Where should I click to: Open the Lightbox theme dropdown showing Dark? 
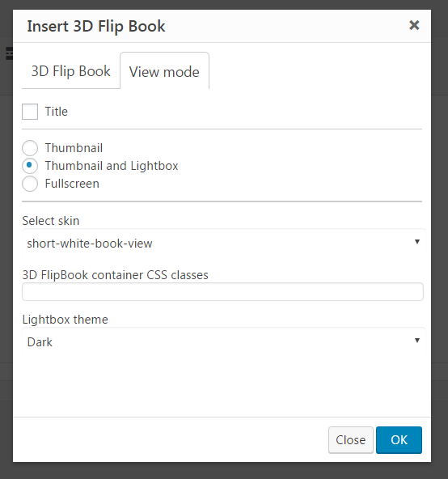coord(223,341)
